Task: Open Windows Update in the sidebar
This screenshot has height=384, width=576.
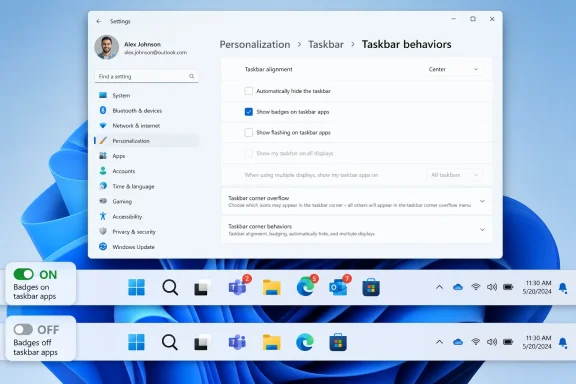Action: click(x=147, y=247)
